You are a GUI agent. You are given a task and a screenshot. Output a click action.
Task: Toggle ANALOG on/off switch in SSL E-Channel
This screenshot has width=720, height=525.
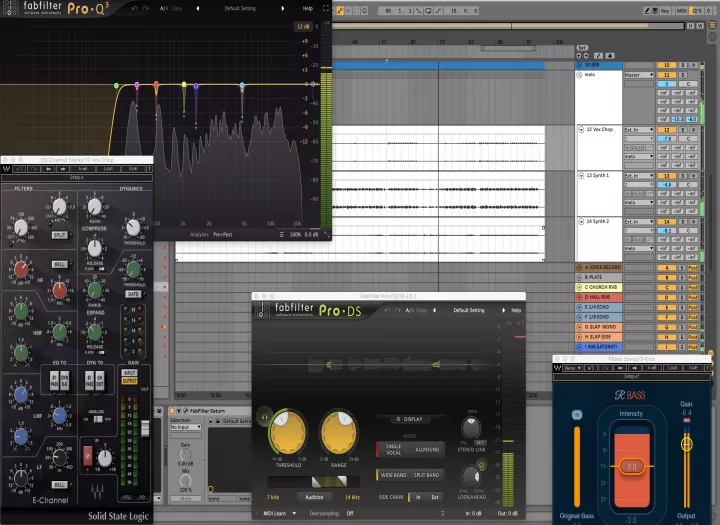coord(98,419)
